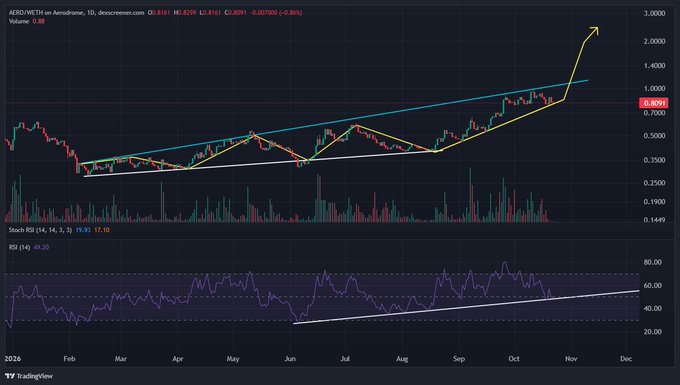Image resolution: width=680 pixels, height=385 pixels.
Task: Click the May label on time axis
Action: (x=233, y=359)
